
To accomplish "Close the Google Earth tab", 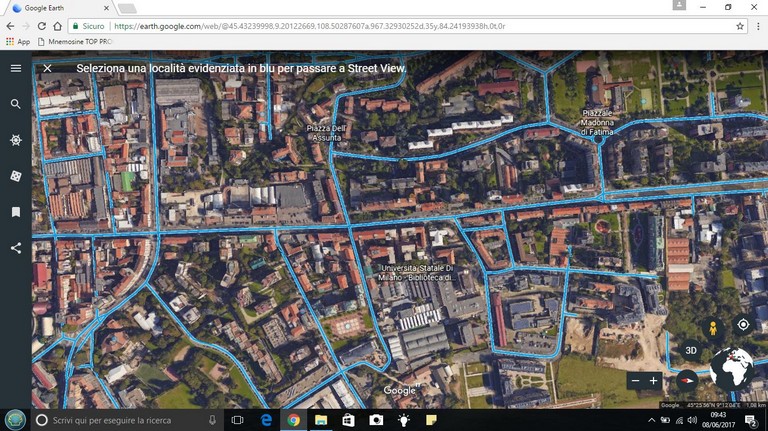I will click(x=106, y=8).
